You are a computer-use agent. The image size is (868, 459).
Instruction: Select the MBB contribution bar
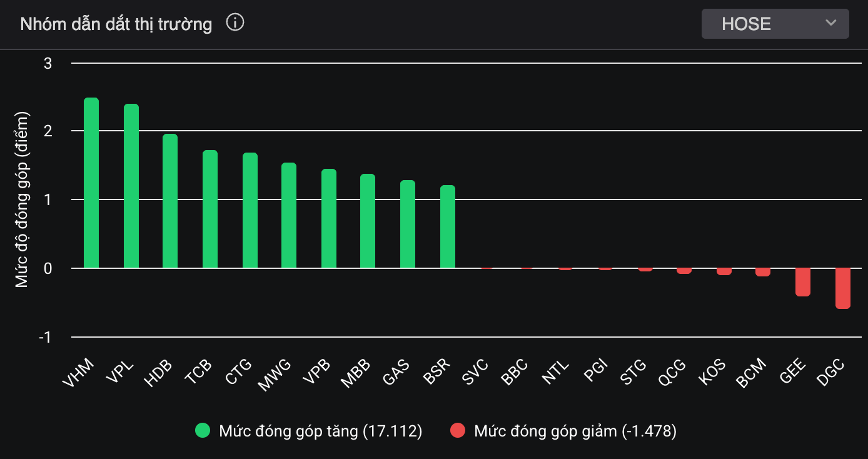coord(368,221)
